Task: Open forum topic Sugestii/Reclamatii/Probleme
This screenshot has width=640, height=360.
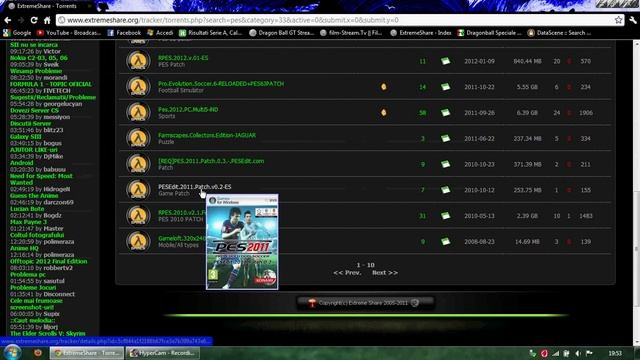Action: [53, 97]
